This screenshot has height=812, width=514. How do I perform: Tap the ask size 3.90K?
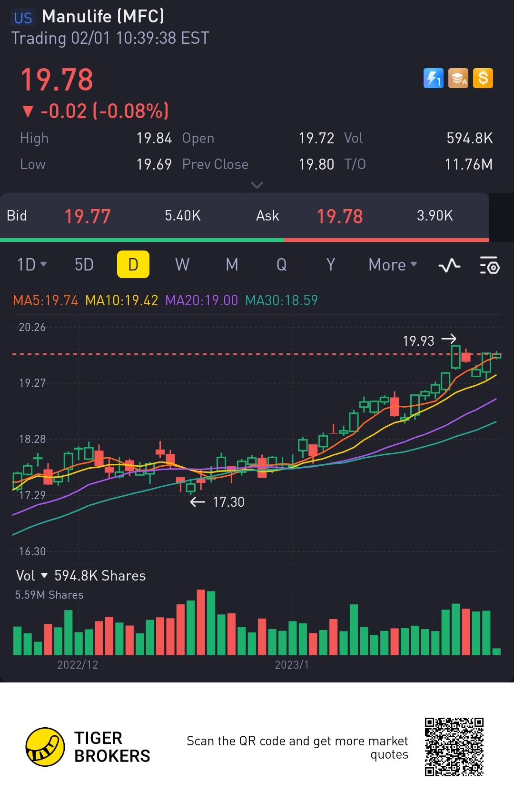tap(435, 216)
